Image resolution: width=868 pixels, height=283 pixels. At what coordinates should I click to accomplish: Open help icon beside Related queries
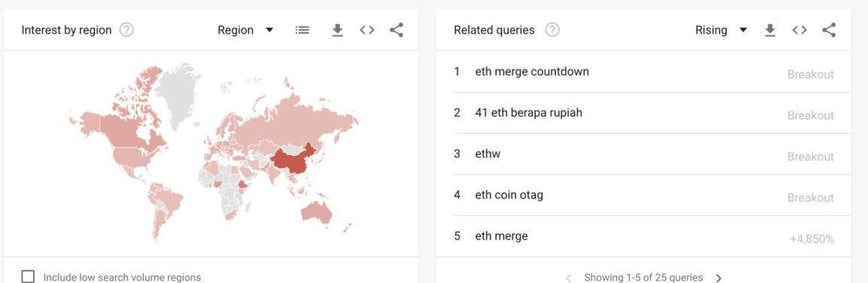click(x=552, y=30)
